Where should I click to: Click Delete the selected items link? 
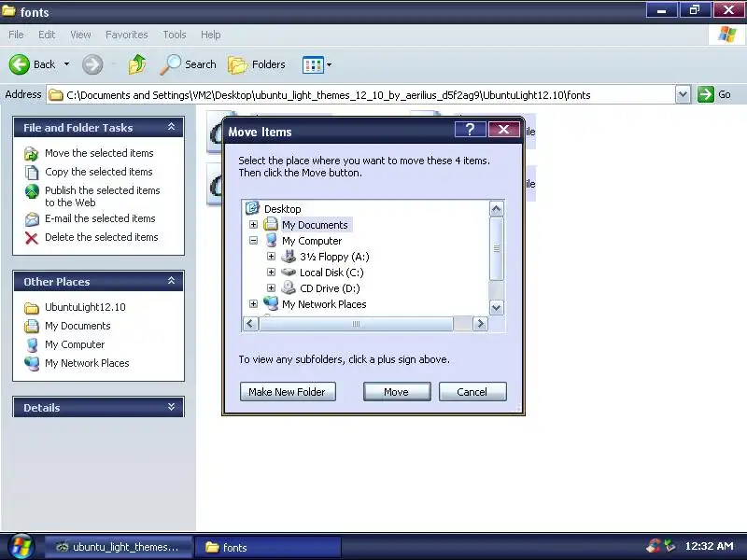[102, 237]
